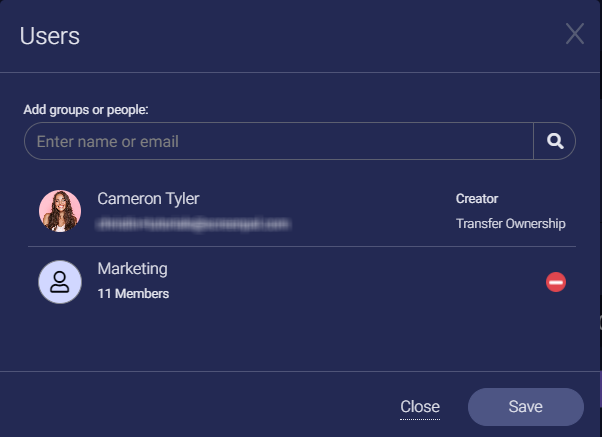Click the Enter name or email field
This screenshot has width=602, height=437.
[x=278, y=141]
